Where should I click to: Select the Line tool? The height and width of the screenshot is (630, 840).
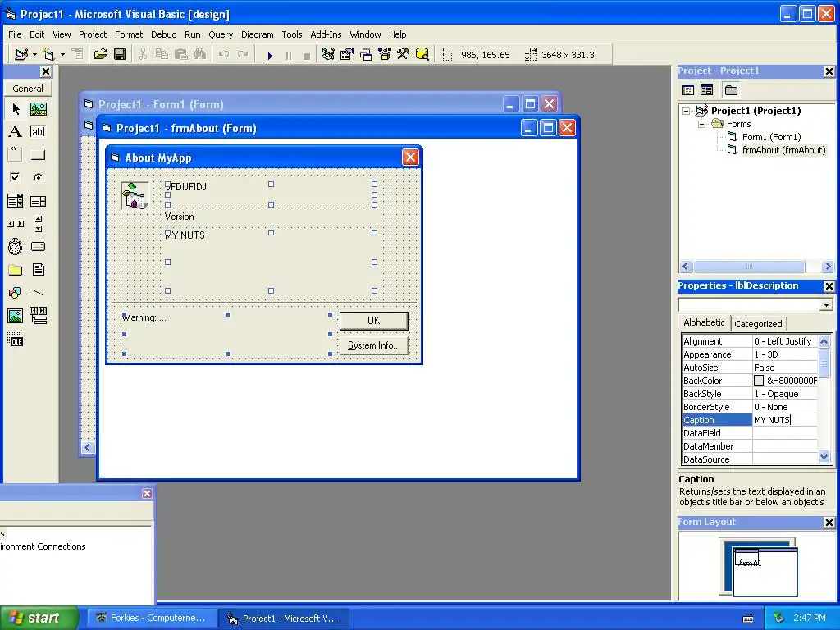tap(38, 293)
